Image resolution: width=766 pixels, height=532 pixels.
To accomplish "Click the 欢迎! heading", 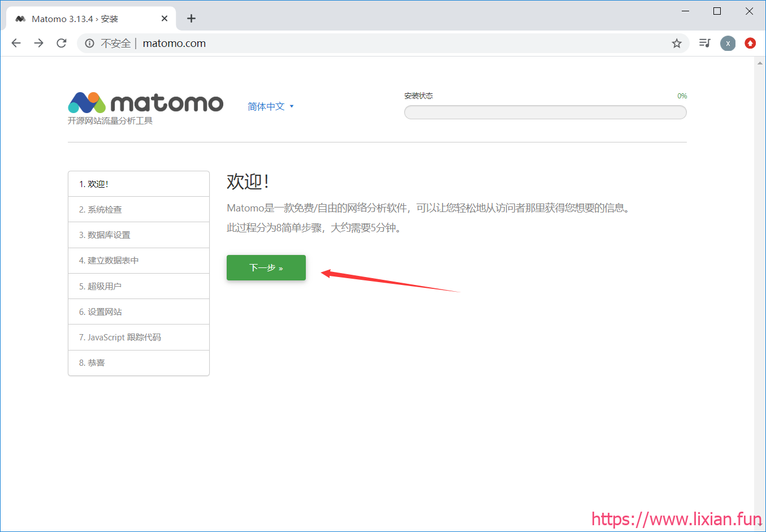I will pos(248,181).
